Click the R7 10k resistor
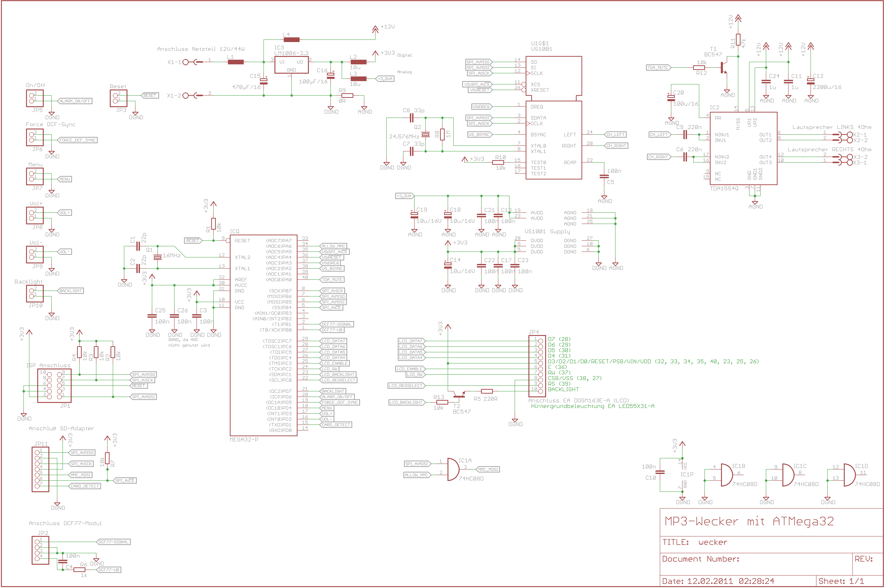Image resolution: width=884 pixels, height=588 pixels. pyautogui.click(x=107, y=458)
